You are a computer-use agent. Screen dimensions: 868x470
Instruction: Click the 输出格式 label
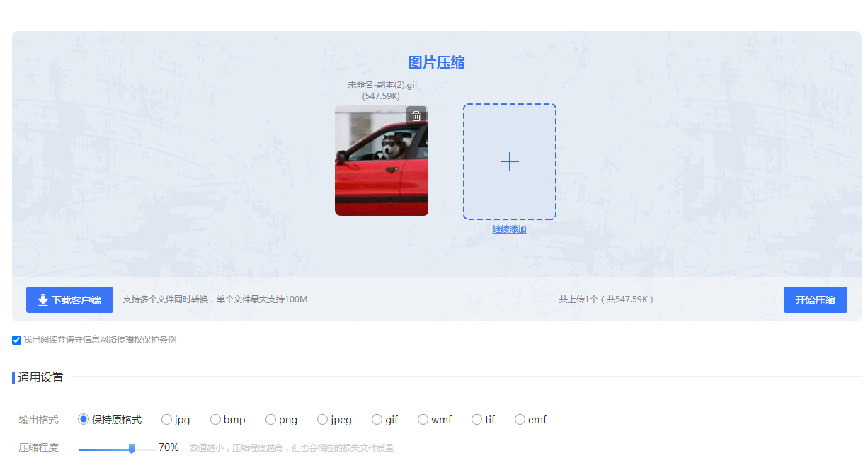39,420
